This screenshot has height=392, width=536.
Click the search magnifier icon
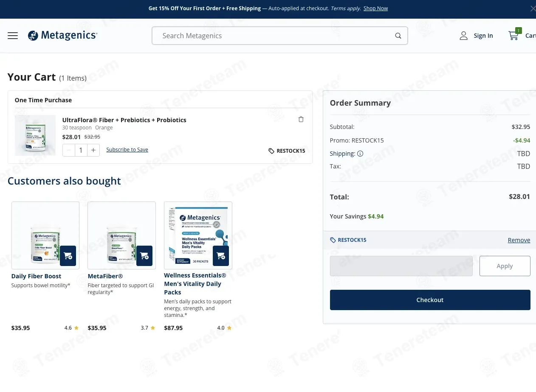click(x=398, y=36)
